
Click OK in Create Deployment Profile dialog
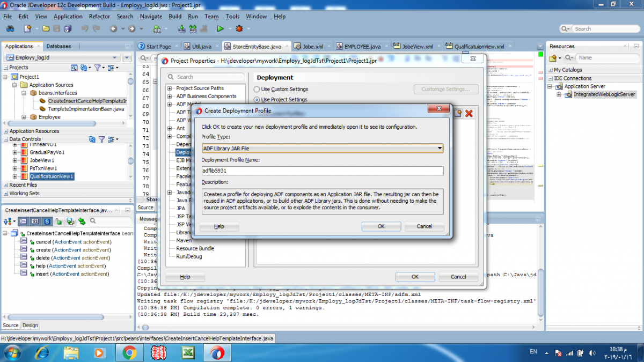click(381, 226)
